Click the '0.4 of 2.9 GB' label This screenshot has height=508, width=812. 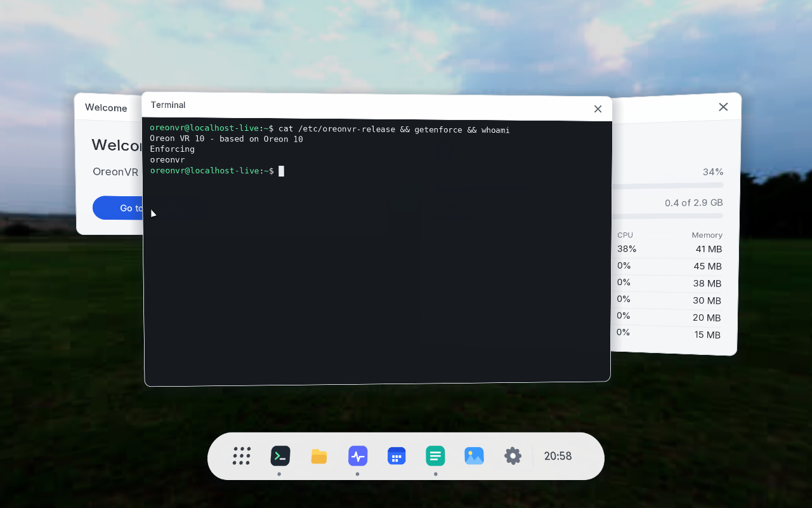click(694, 203)
